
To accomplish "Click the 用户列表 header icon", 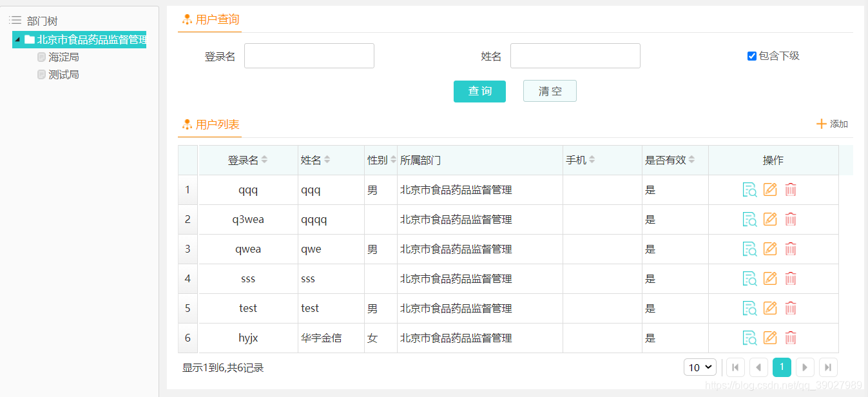I will pos(187,124).
